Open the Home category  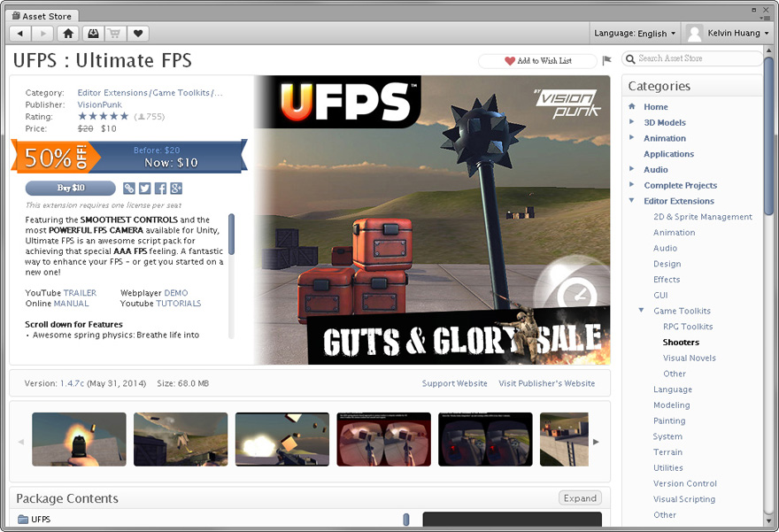[x=656, y=107]
